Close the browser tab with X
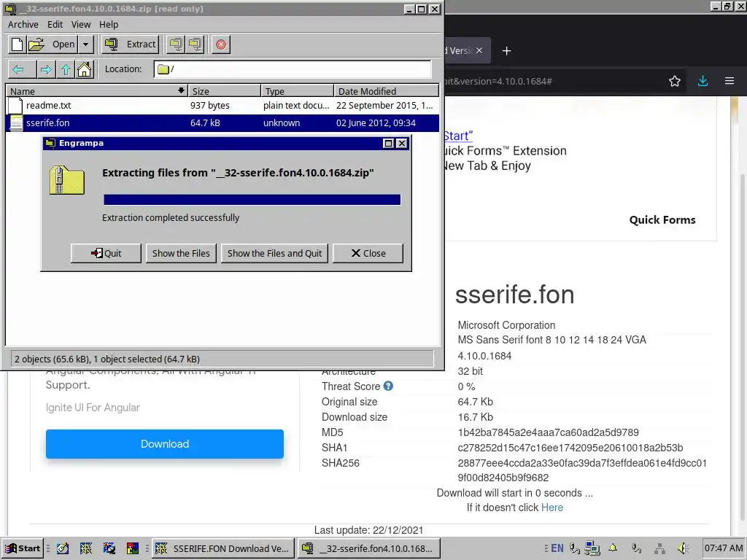Viewport: 747px width, 560px height. 479,50
